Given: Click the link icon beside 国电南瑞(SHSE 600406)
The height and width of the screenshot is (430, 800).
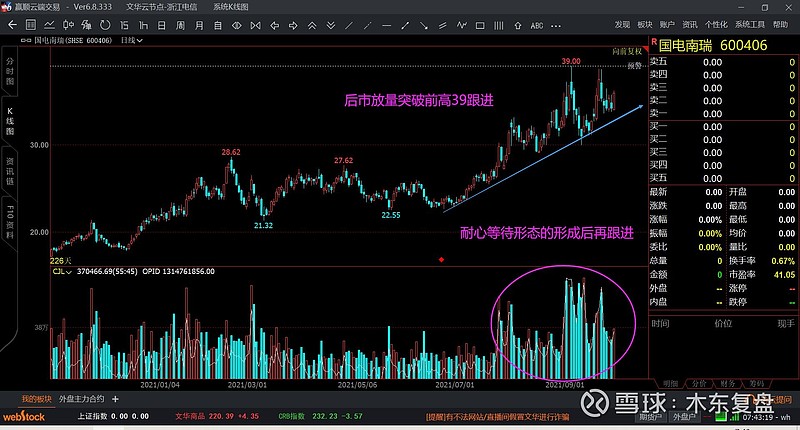Looking at the screenshot, I should (x=26, y=40).
